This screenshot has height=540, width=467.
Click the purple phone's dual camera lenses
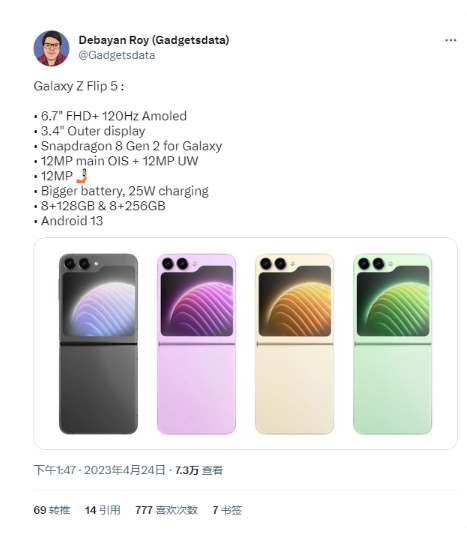click(x=175, y=263)
